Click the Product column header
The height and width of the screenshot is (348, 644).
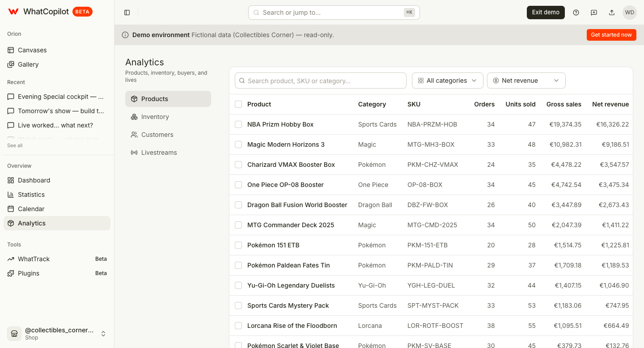[259, 104]
